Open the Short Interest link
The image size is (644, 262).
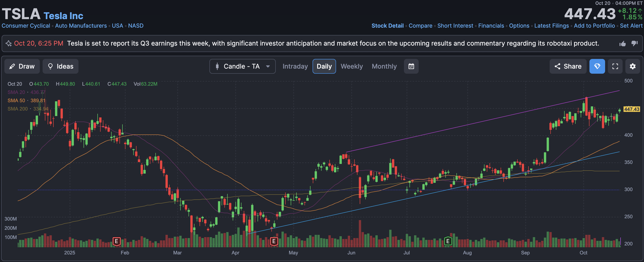[x=455, y=26]
